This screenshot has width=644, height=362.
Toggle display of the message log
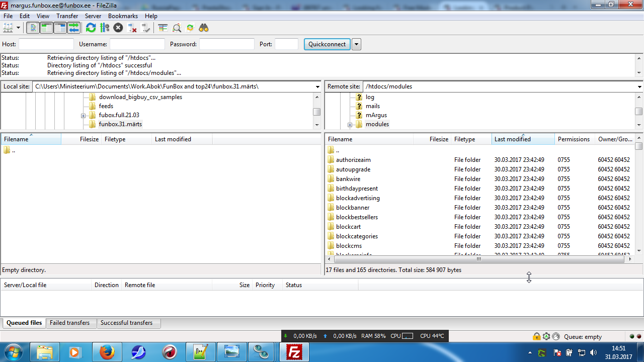coord(33,28)
